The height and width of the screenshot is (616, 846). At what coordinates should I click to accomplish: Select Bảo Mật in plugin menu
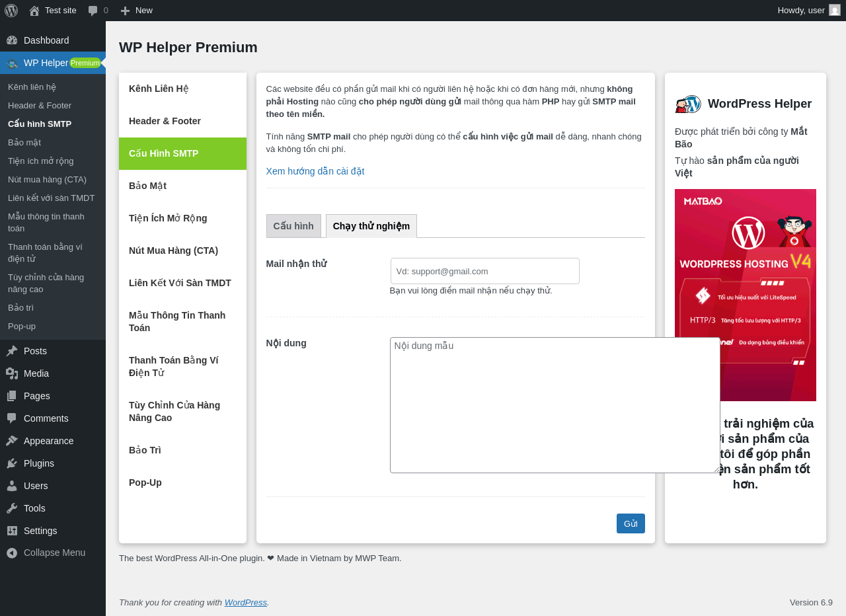[182, 186]
